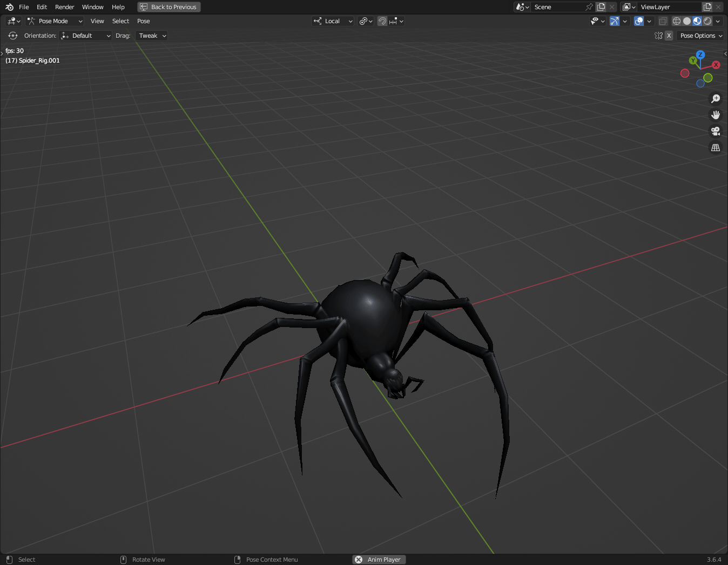Switch to wireframe shading mode

pyautogui.click(x=676, y=21)
